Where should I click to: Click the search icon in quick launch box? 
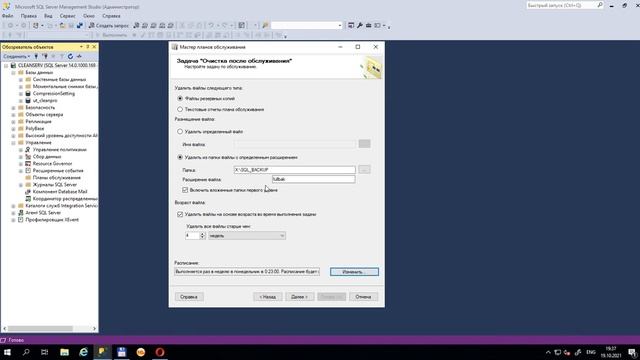600,5
